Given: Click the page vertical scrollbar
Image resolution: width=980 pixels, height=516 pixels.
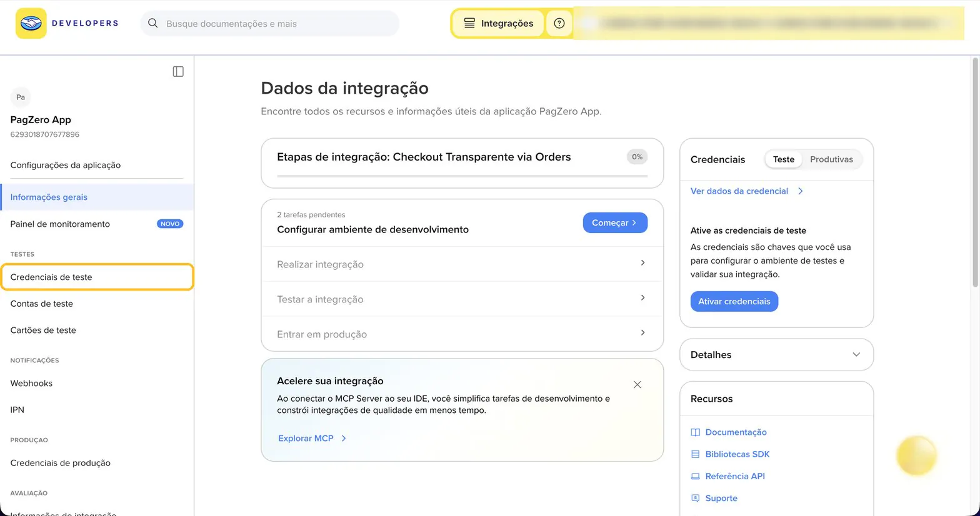Looking at the screenshot, I should pyautogui.click(x=975, y=172).
